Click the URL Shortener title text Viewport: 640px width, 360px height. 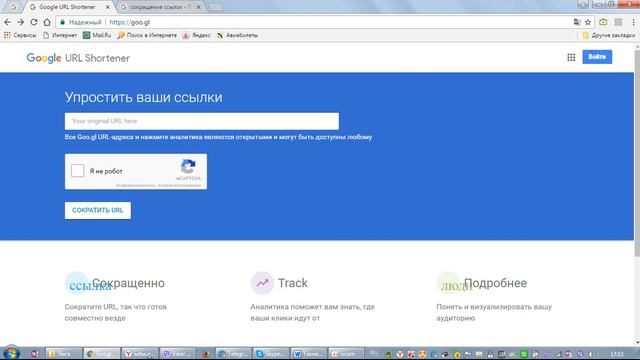98,58
